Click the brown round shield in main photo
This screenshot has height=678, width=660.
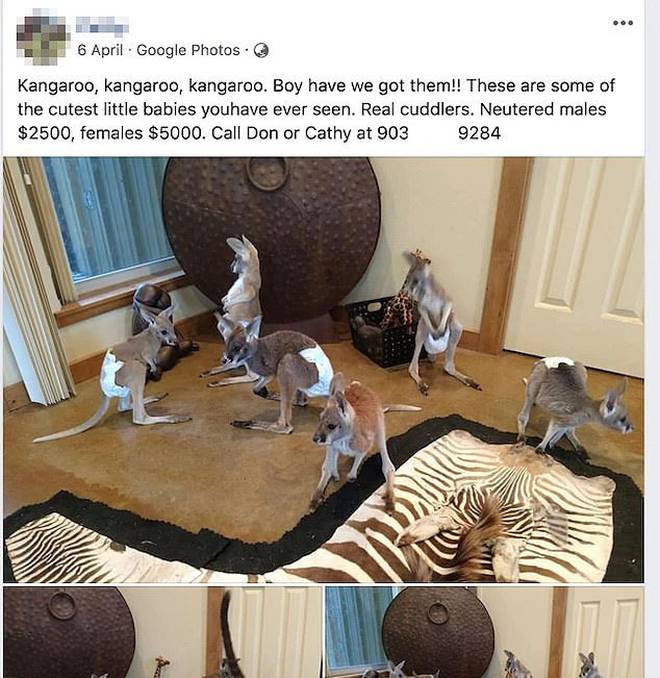[x=272, y=240]
